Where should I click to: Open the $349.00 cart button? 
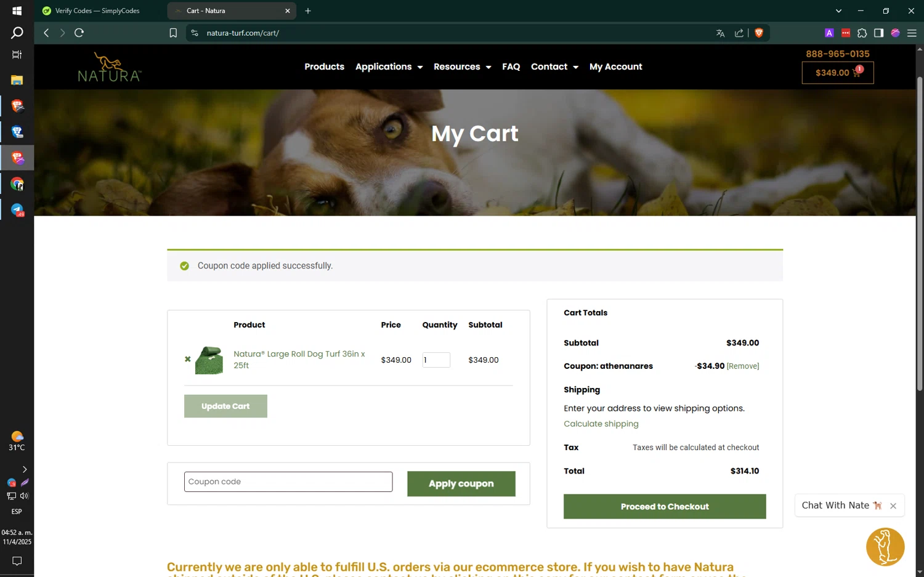click(x=838, y=73)
